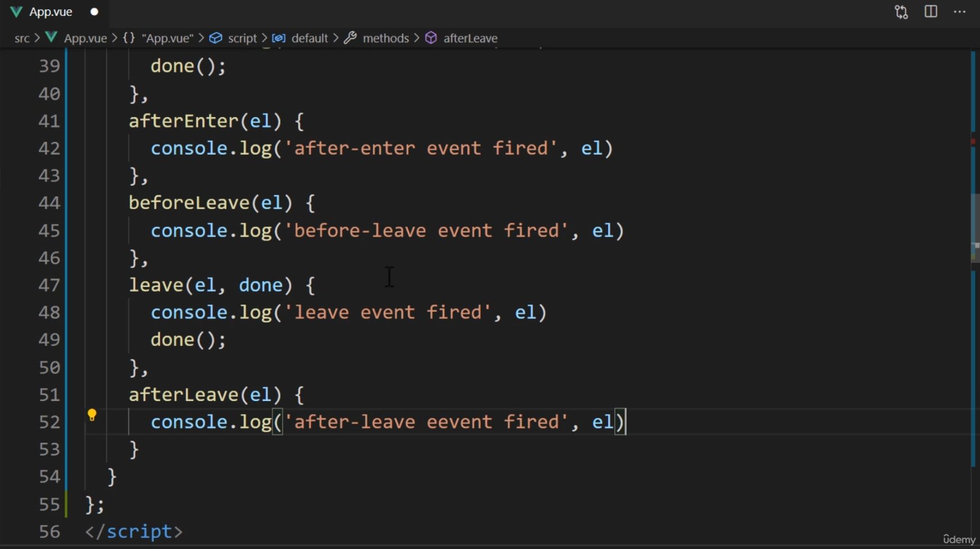Open the afterLeave breadcrumb dropdown
Screen dimensions: 980x549
(x=470, y=38)
